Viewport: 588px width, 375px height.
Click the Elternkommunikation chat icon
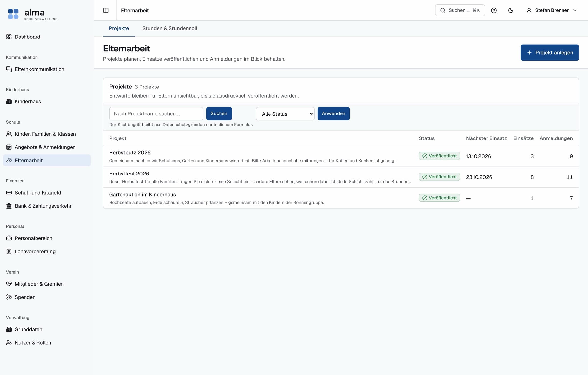(9, 69)
